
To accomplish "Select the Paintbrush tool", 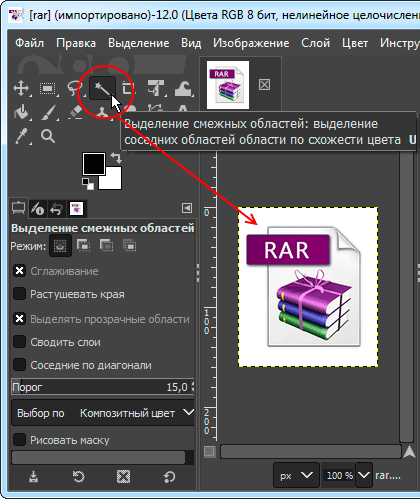I will point(49,112).
